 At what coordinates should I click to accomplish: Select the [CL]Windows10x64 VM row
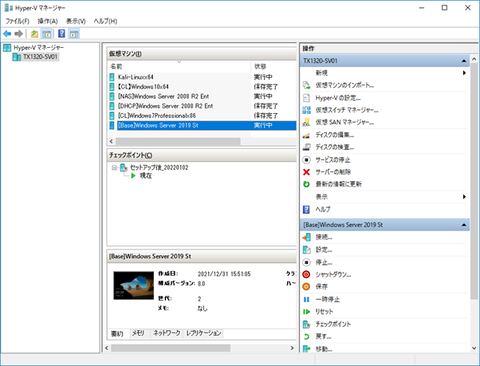(x=202, y=87)
